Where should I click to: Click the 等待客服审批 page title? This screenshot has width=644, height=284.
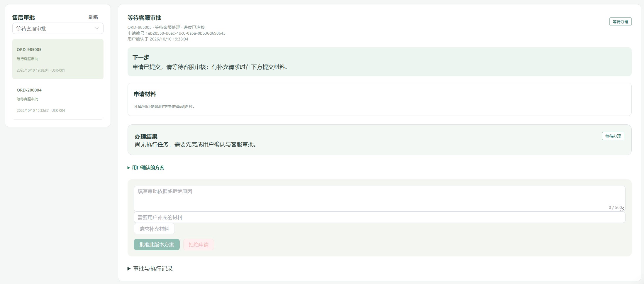(x=144, y=18)
